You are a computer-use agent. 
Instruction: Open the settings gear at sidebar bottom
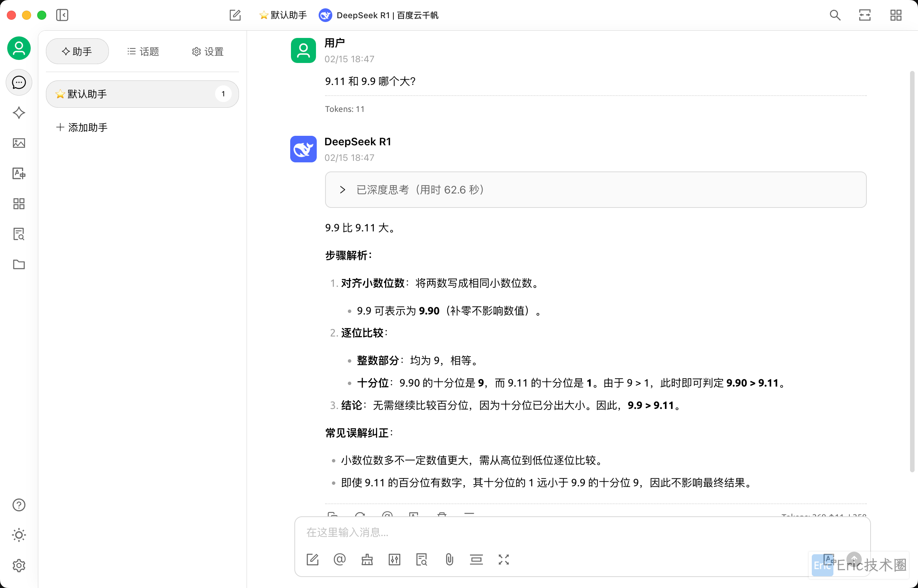point(19,565)
